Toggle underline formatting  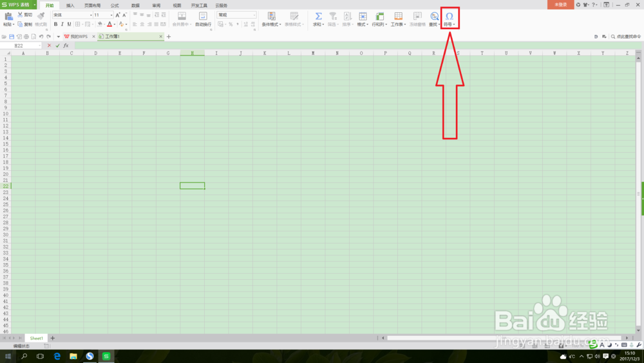click(69, 25)
